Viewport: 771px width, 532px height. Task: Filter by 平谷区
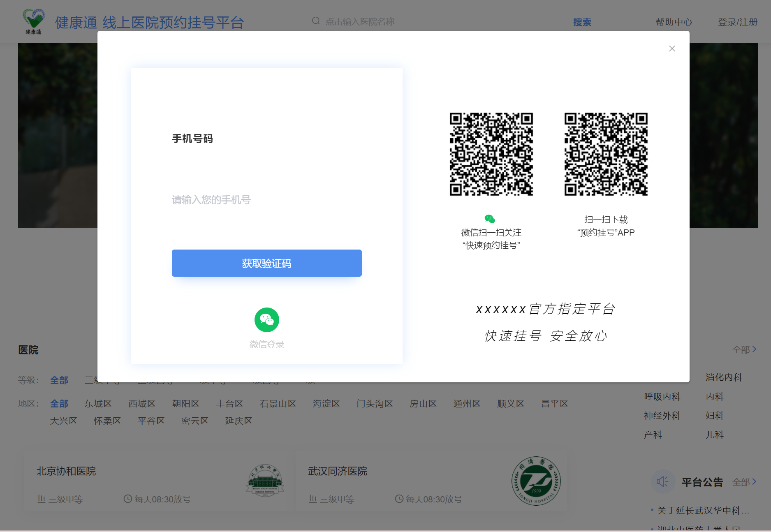pos(151,421)
